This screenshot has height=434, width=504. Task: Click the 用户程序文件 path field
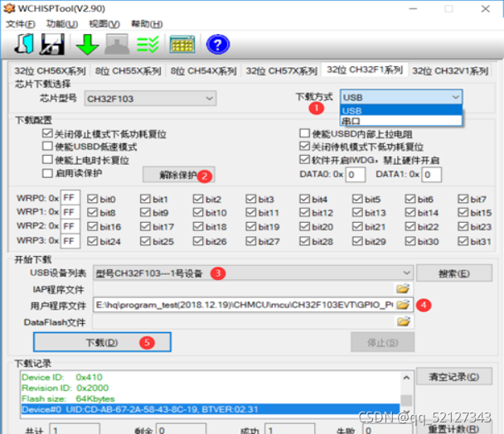tap(245, 305)
